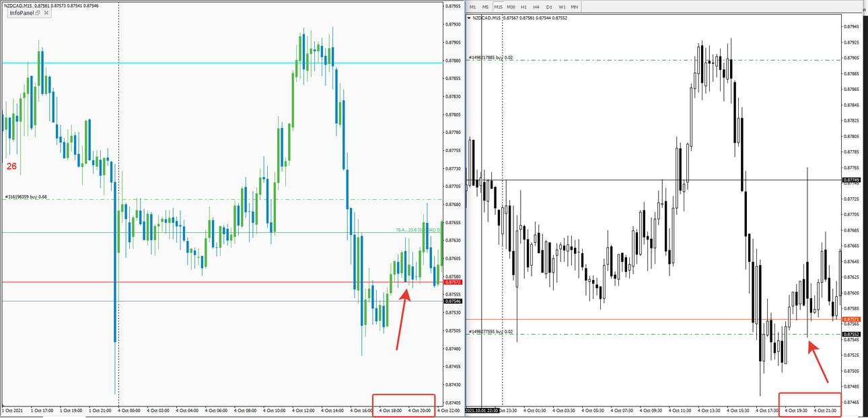Click 4 Oct 19:30 on right time axis
Screen dimensions: 868x418
(795, 409)
